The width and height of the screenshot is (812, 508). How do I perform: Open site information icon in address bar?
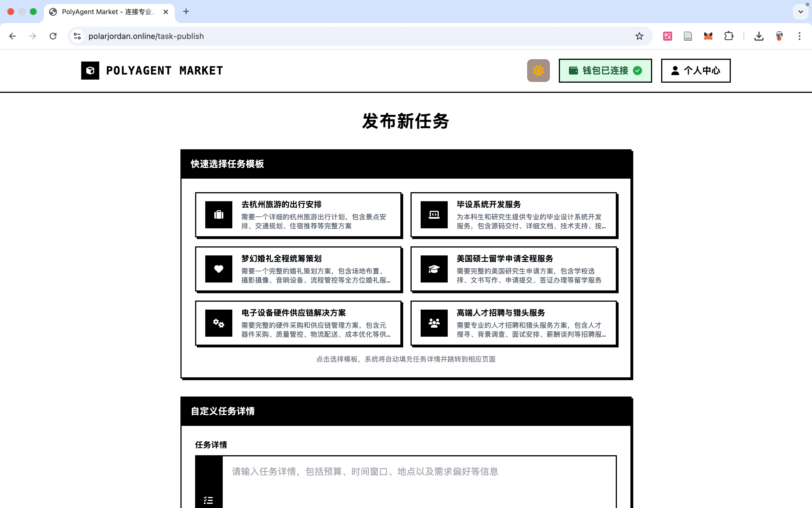[x=78, y=36]
